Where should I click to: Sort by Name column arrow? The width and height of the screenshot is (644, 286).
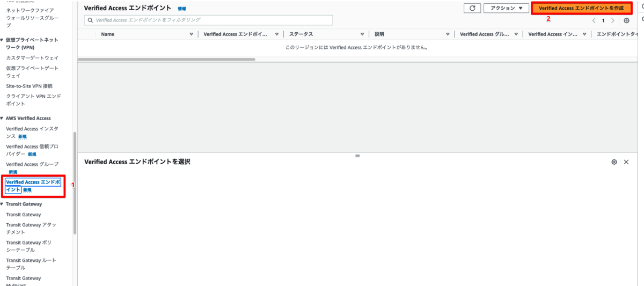(x=192, y=34)
